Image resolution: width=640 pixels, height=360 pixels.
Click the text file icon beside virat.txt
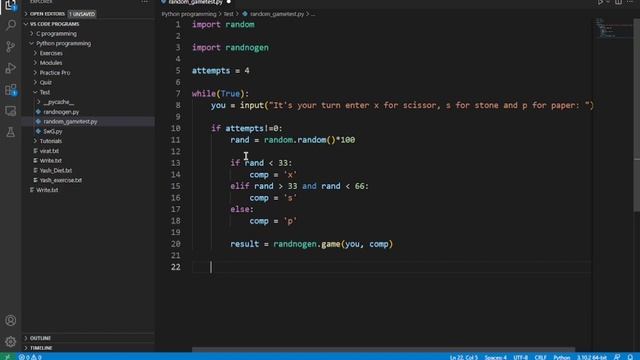coord(36,151)
